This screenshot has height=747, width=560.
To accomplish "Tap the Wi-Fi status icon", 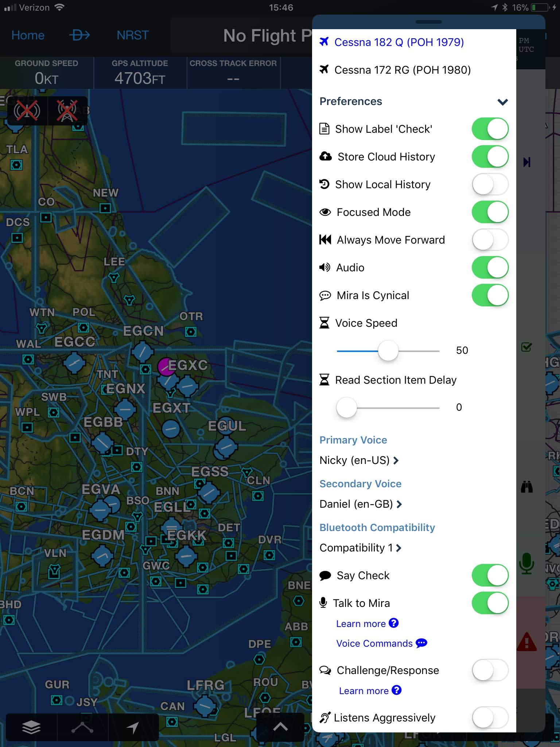I will pos(59,7).
